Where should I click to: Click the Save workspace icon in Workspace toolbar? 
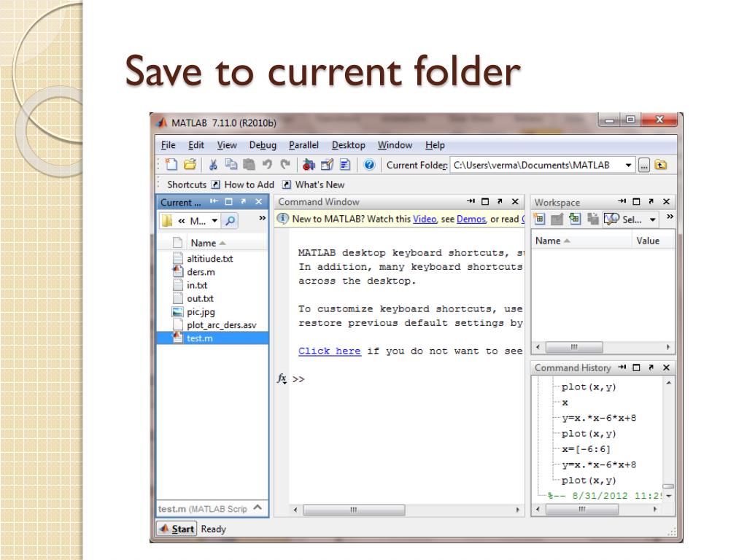(592, 219)
